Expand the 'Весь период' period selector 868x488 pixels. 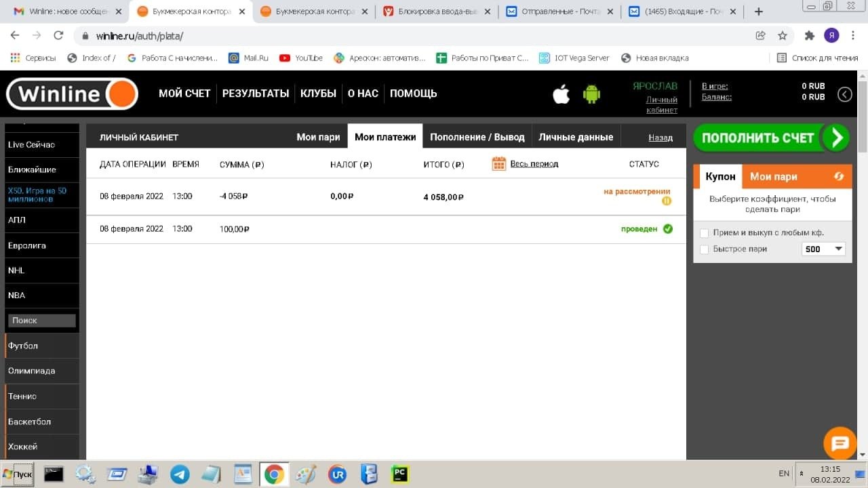[x=534, y=163]
